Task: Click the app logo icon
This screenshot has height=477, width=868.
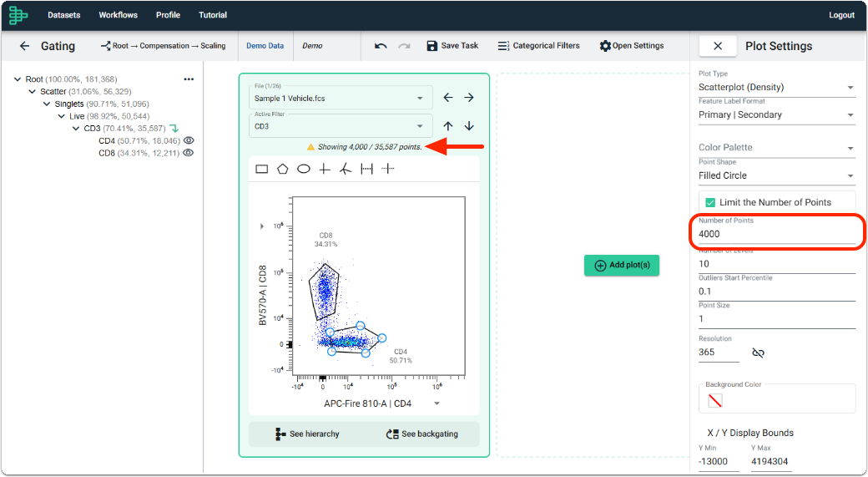Action: coord(18,15)
